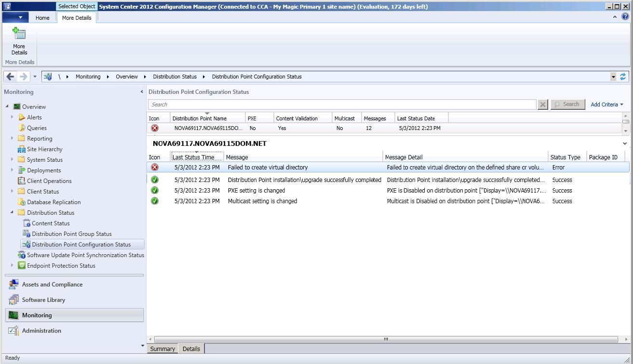Select the Database Replication icon
Screen dimensions: 633x364
coord(21,202)
